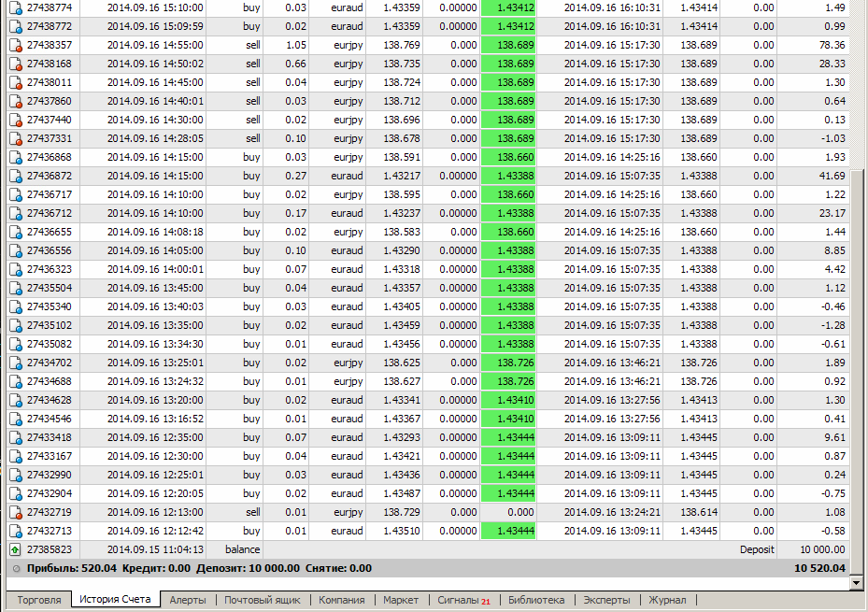Click the order icon for ticket 27438774
Screen dimensions: 868x612
coord(16,8)
